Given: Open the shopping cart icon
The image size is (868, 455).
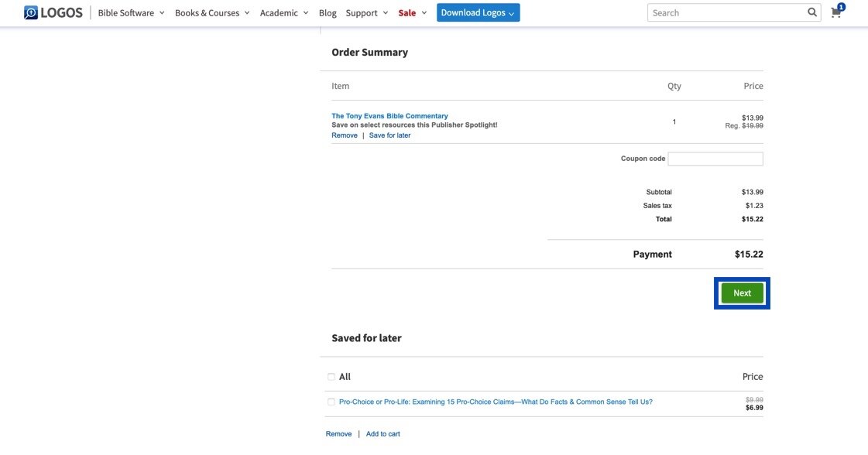Looking at the screenshot, I should click(836, 12).
